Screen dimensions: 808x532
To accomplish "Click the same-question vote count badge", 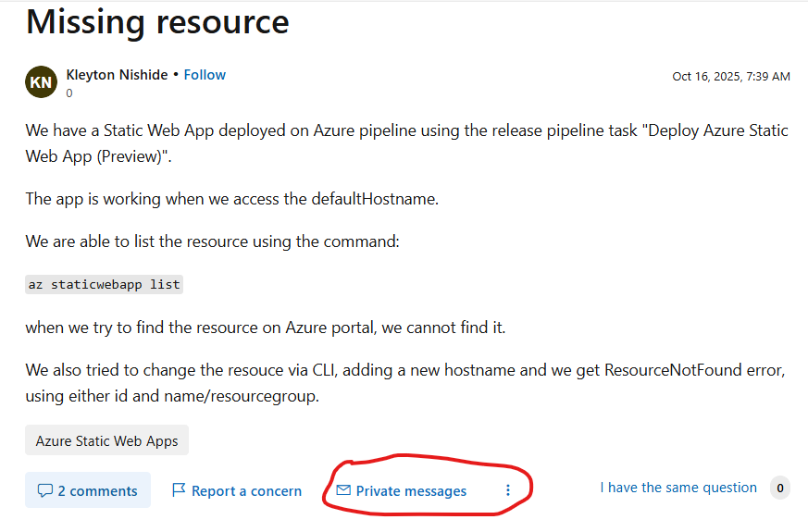I will [x=780, y=488].
